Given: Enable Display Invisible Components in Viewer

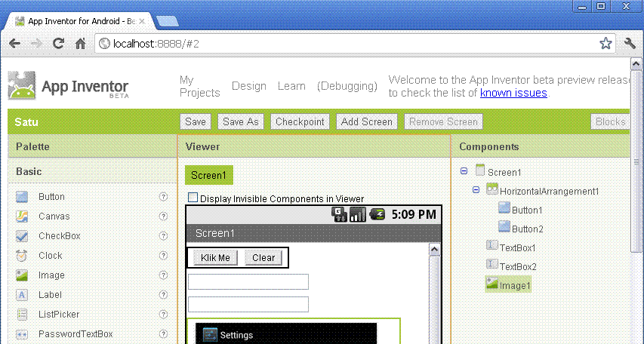Looking at the screenshot, I should click(193, 198).
